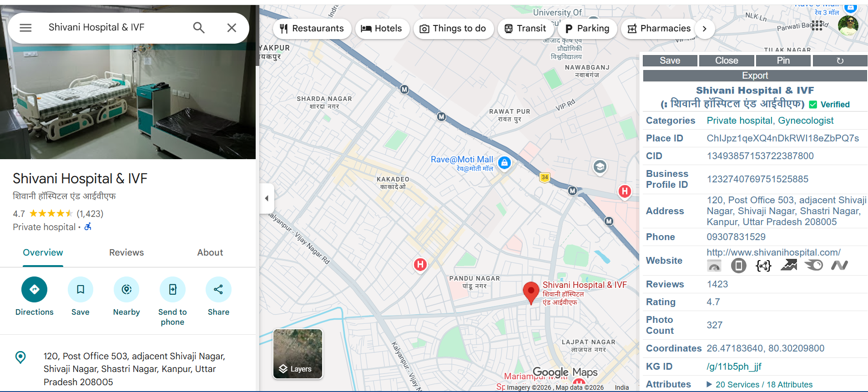The height and width of the screenshot is (392, 868).
Task: Select the Things to do chip
Action: click(x=453, y=29)
